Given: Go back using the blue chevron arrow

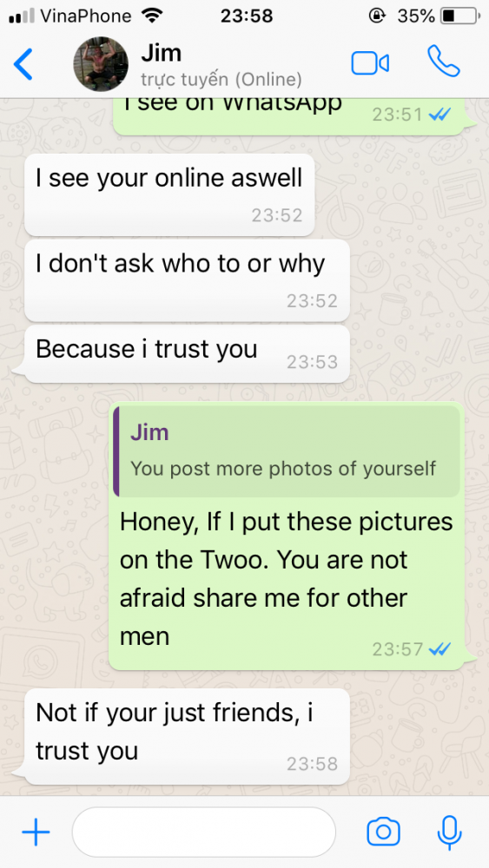Looking at the screenshot, I should (x=23, y=63).
